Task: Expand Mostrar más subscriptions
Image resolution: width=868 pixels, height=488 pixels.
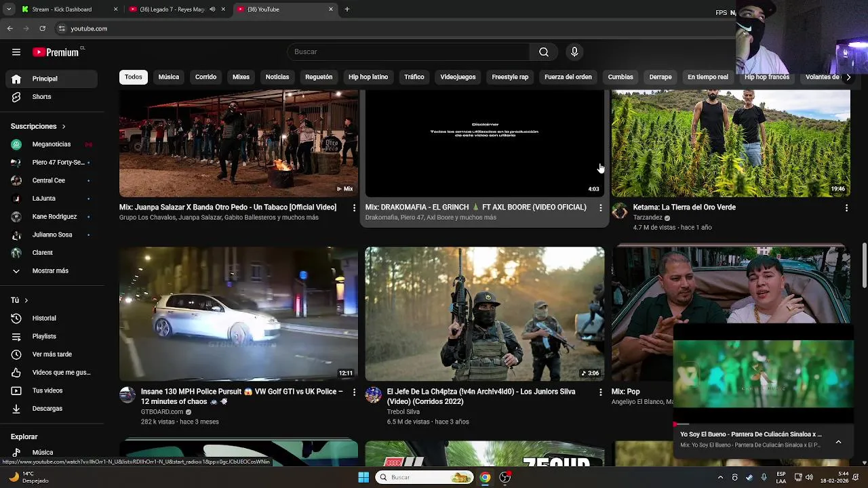Action: (x=52, y=271)
